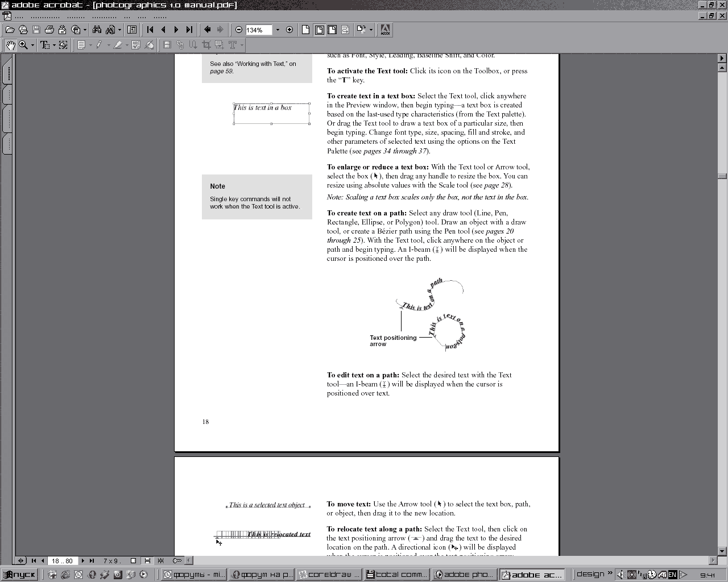
Task: Switch to Total Commander taskbar button
Action: click(x=397, y=575)
